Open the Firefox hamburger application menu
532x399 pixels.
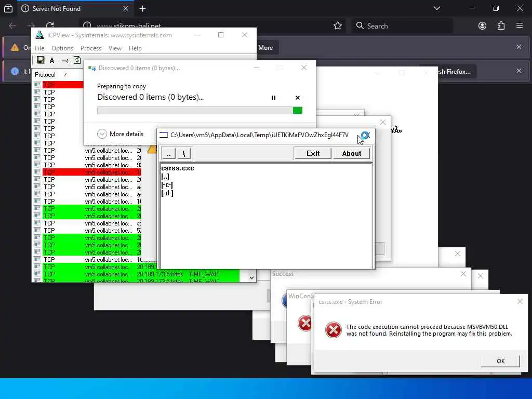click(519, 25)
